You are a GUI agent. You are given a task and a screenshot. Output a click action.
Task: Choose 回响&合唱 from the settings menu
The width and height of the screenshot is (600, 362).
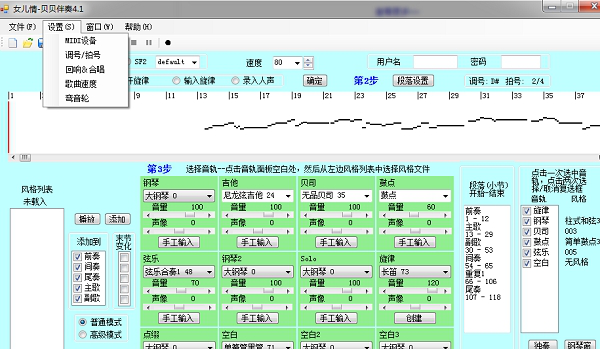86,69
